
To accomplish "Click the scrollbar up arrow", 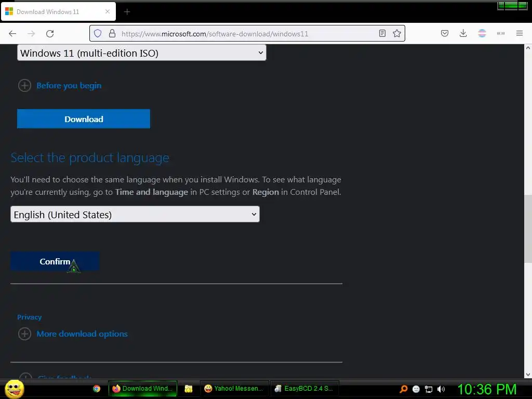I will [x=528, y=48].
